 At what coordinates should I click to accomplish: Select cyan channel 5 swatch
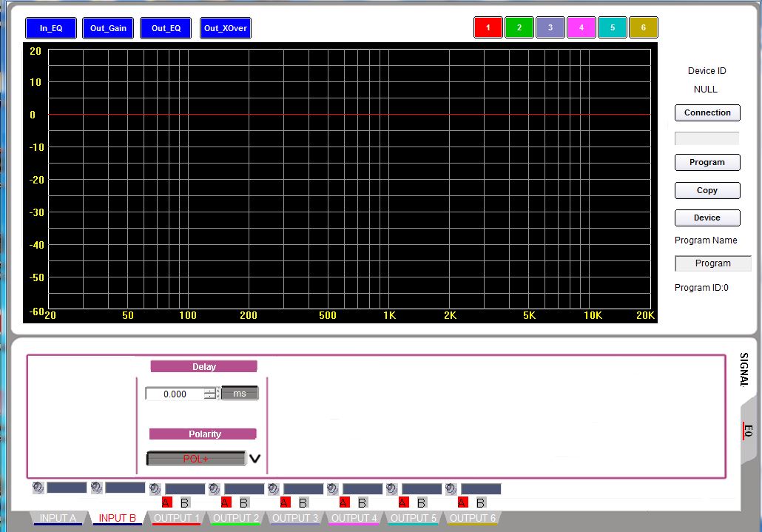click(x=613, y=27)
